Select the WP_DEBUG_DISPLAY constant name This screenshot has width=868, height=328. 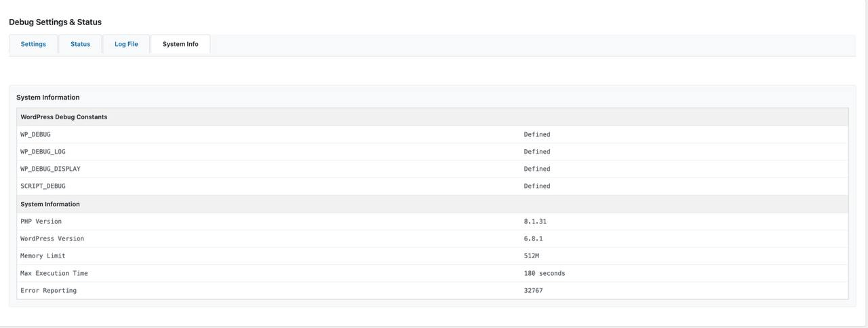tap(50, 169)
